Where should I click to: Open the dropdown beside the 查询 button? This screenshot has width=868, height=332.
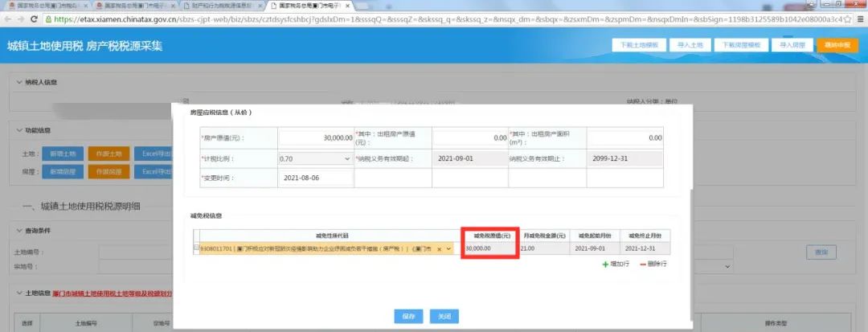tap(727, 266)
